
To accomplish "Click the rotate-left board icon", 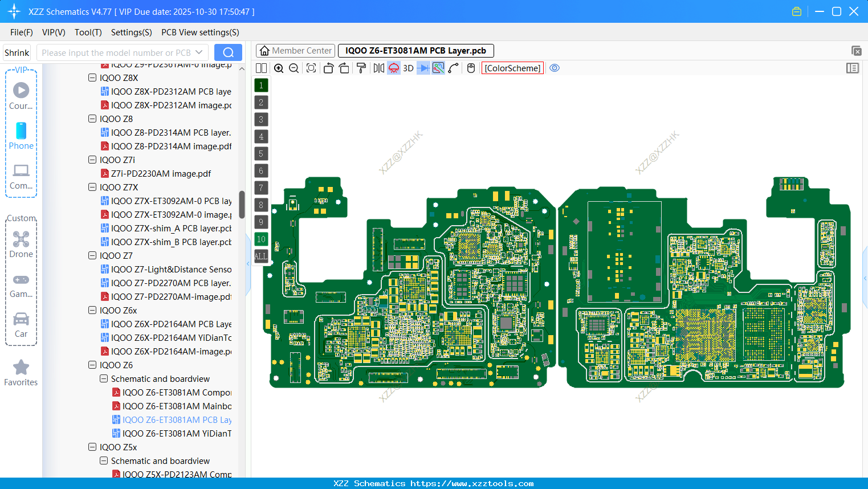I will [328, 68].
